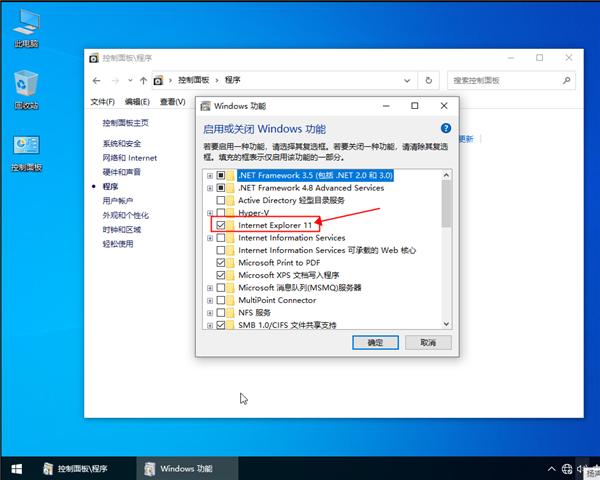The width and height of the screenshot is (600, 480).
Task: Click the up-one-level arrow in Control Panel
Action: click(143, 80)
